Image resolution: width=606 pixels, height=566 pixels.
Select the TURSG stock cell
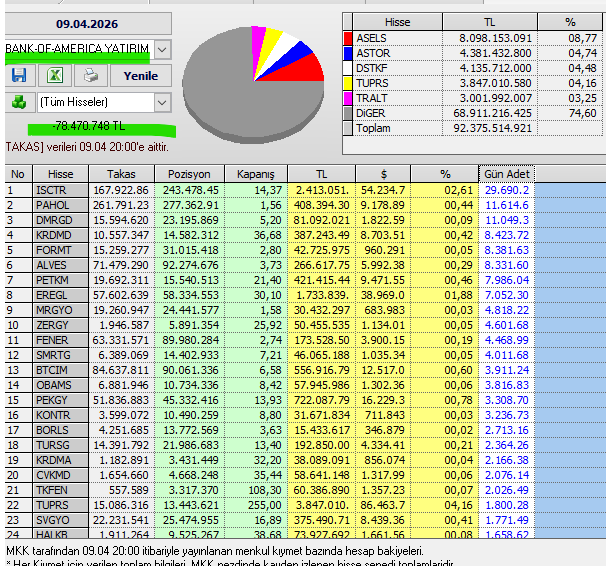[61, 445]
